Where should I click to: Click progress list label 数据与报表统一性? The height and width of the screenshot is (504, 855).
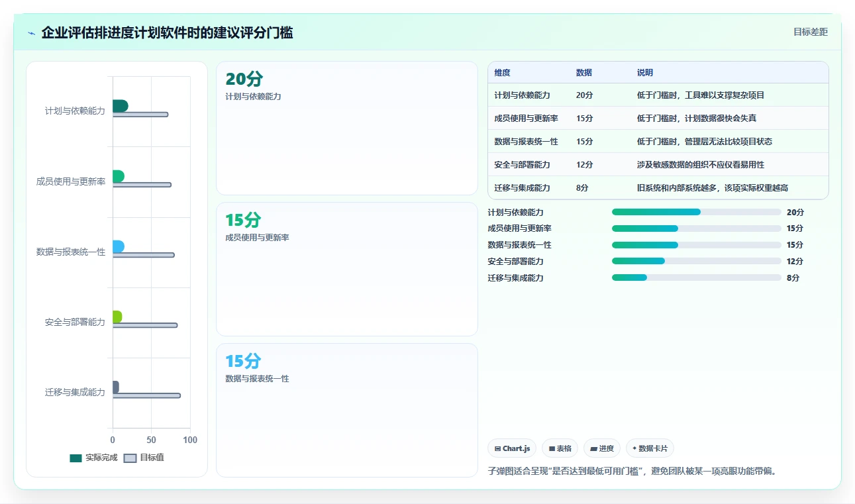tap(520, 245)
